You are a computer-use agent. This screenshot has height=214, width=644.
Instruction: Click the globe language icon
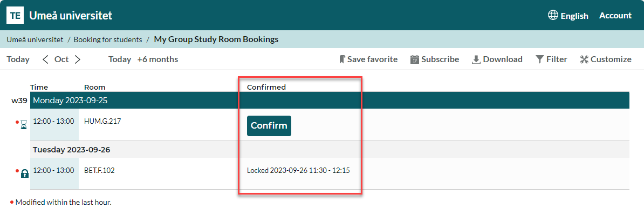(x=553, y=15)
